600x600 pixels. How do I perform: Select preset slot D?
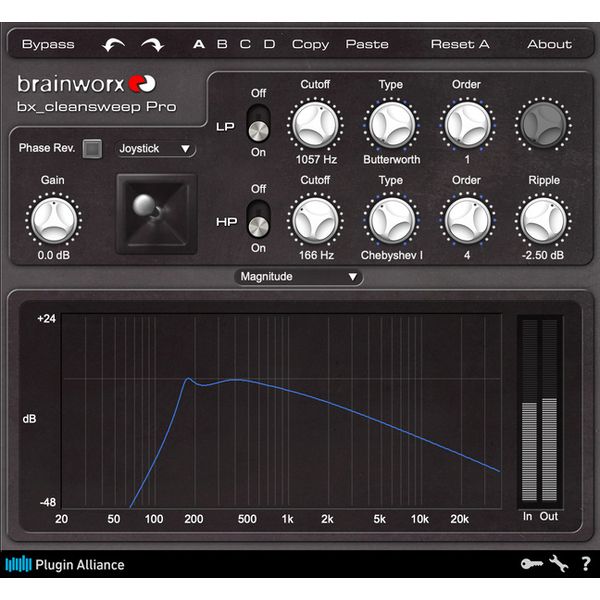pyautogui.click(x=269, y=44)
